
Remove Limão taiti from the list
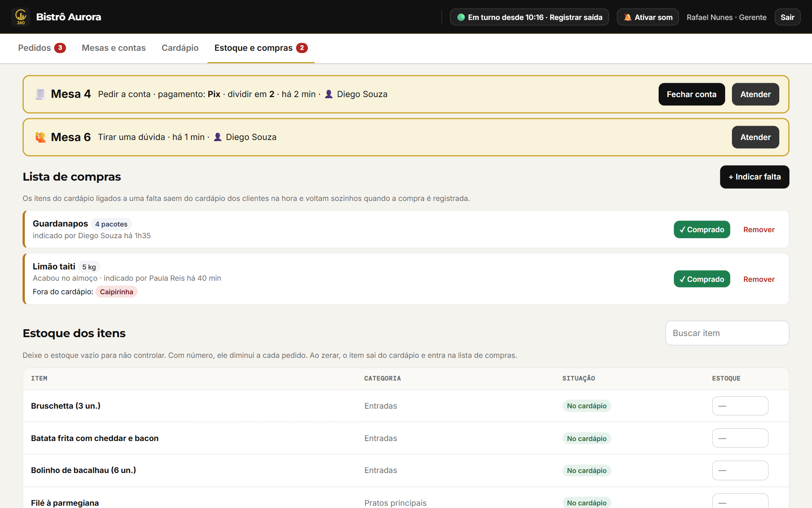click(759, 279)
